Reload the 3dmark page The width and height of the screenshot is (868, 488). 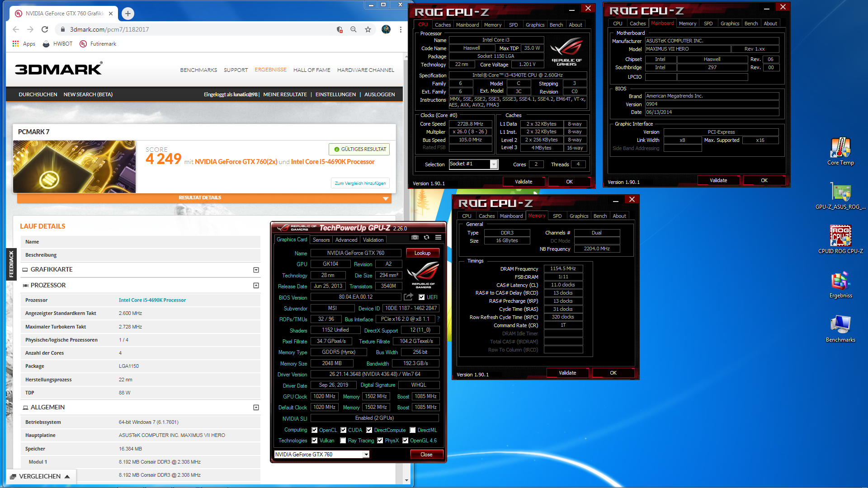pos(45,29)
